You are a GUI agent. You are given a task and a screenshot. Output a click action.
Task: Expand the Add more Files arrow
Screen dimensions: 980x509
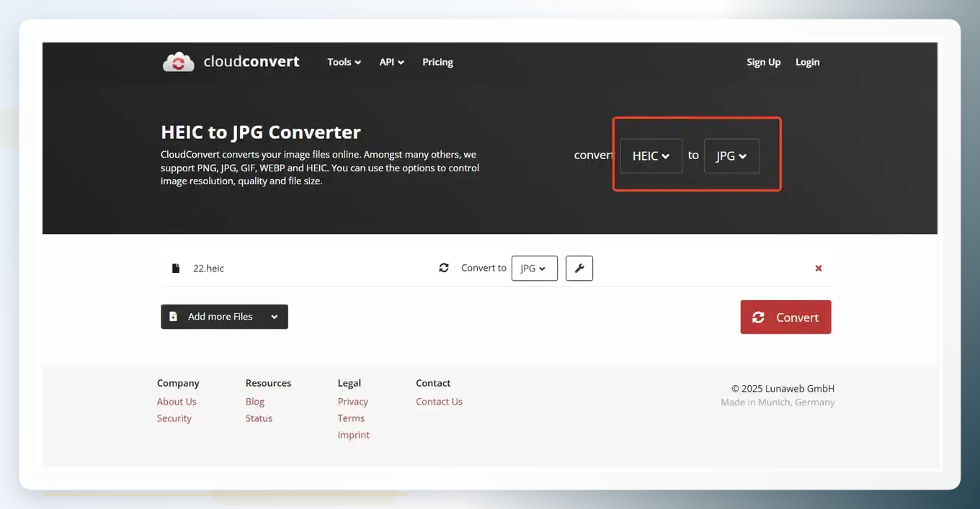[x=275, y=317]
